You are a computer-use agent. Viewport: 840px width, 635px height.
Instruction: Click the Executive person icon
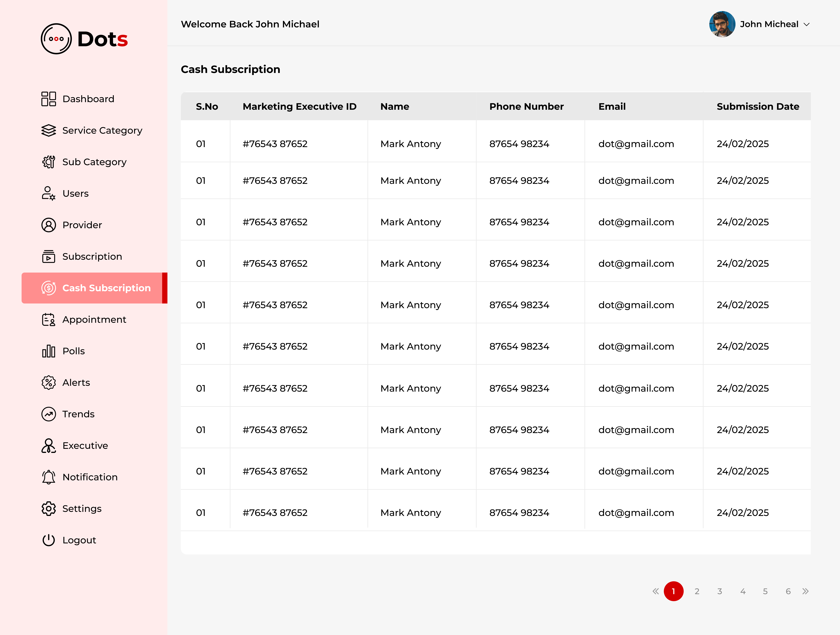pos(49,446)
